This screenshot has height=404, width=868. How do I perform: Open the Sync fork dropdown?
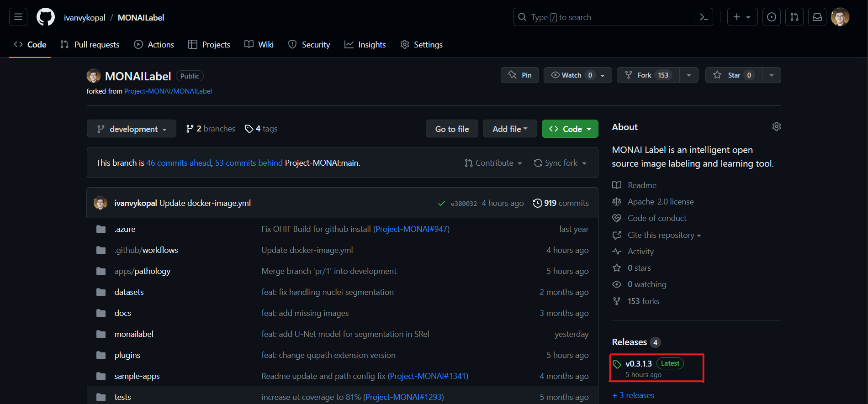(561, 163)
